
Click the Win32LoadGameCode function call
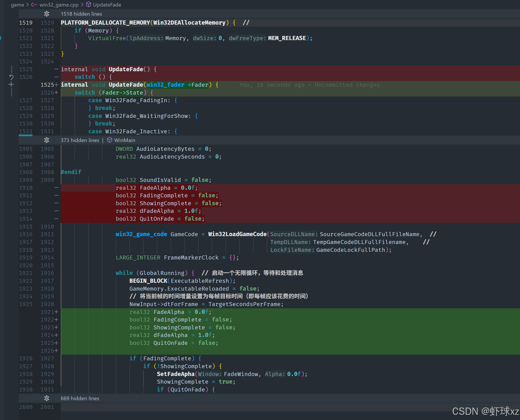237,234
